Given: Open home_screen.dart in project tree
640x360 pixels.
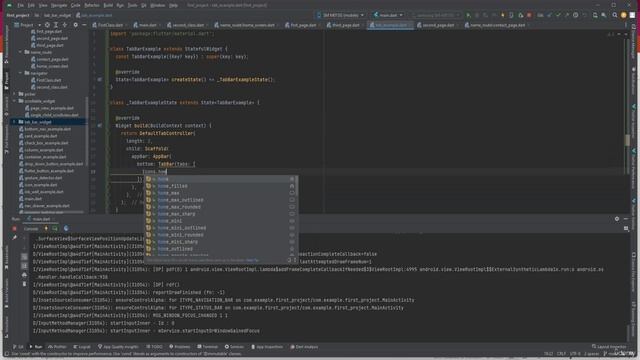Looking at the screenshot, I should click(x=49, y=66).
